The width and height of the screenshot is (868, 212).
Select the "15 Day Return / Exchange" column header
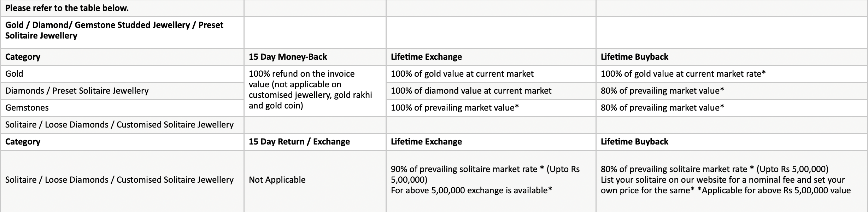[299, 142]
